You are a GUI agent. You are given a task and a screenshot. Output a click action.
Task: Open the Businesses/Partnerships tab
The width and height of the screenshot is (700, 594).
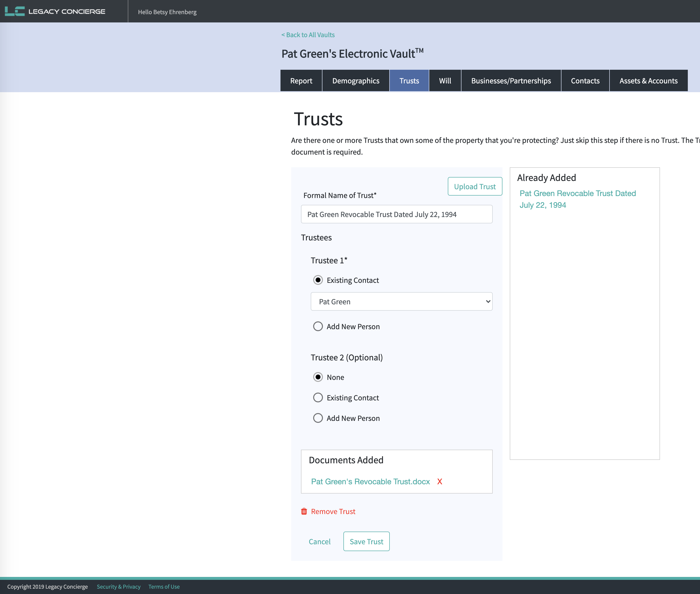511,81
